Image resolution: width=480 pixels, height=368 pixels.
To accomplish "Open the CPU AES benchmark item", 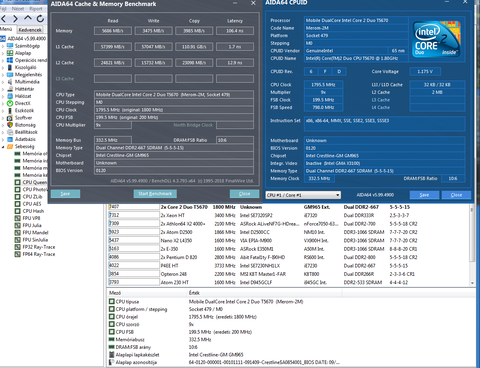I will click(28, 204).
